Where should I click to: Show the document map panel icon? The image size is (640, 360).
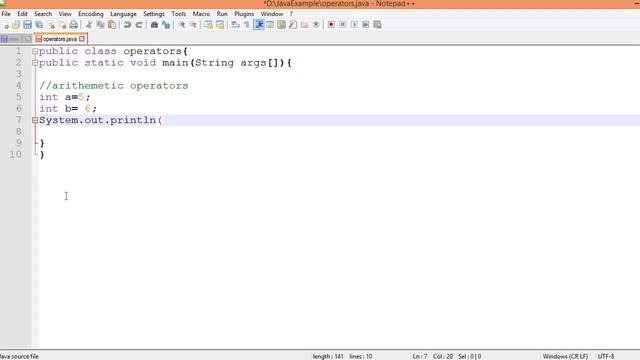coord(281,25)
